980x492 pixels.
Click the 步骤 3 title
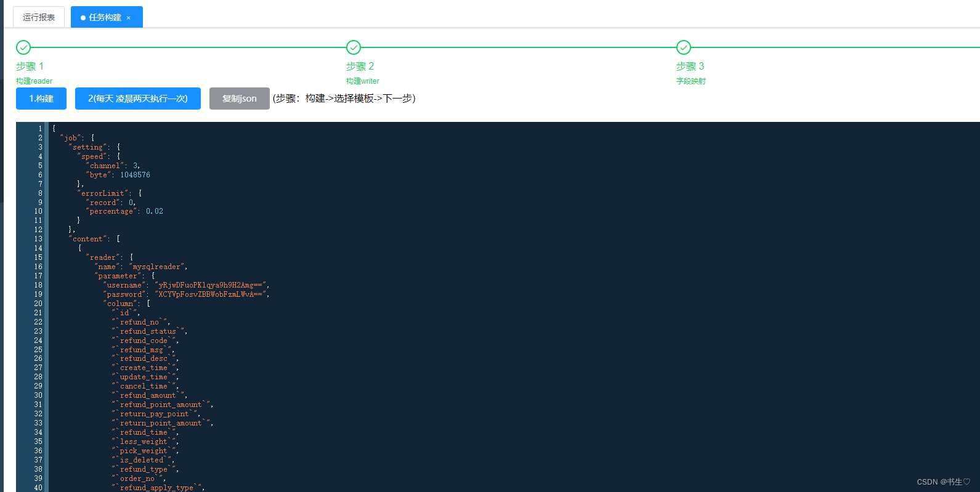point(690,67)
